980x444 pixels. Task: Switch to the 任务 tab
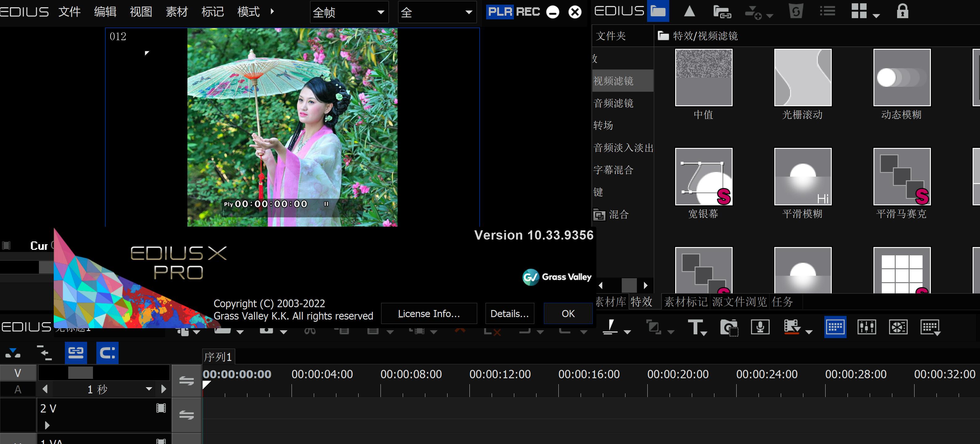point(783,302)
